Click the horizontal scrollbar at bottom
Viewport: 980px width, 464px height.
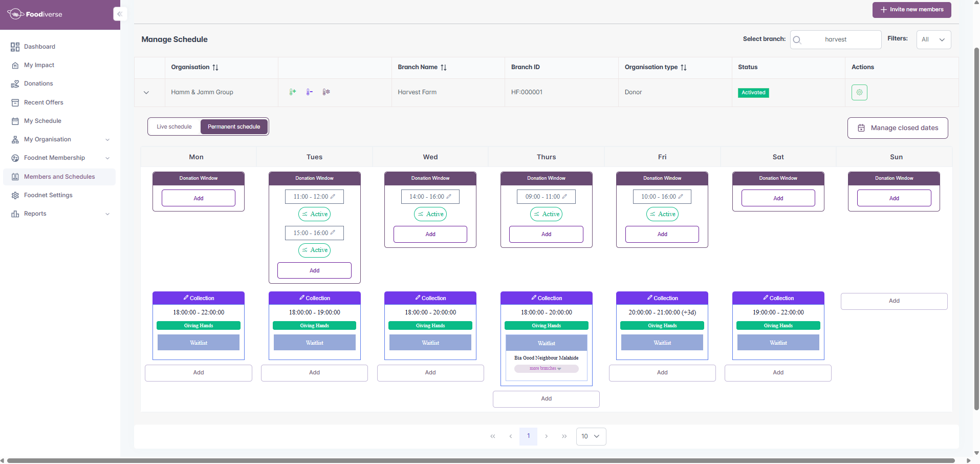(x=481, y=460)
